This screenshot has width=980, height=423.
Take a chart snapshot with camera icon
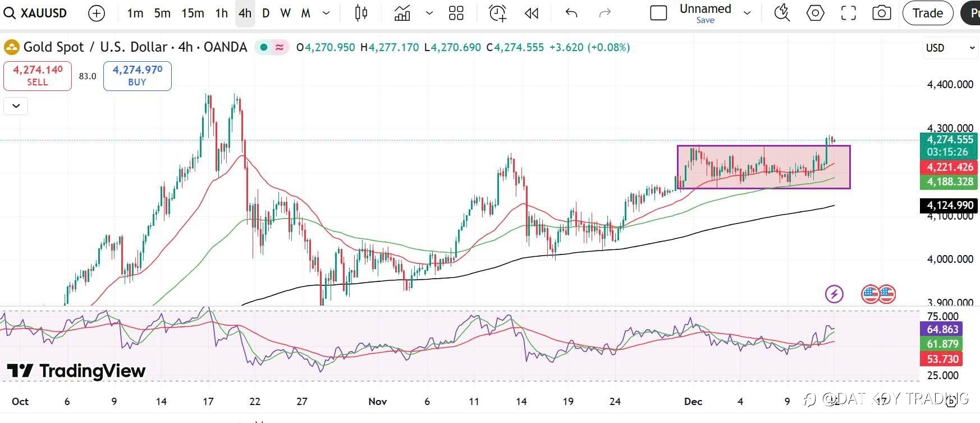881,13
